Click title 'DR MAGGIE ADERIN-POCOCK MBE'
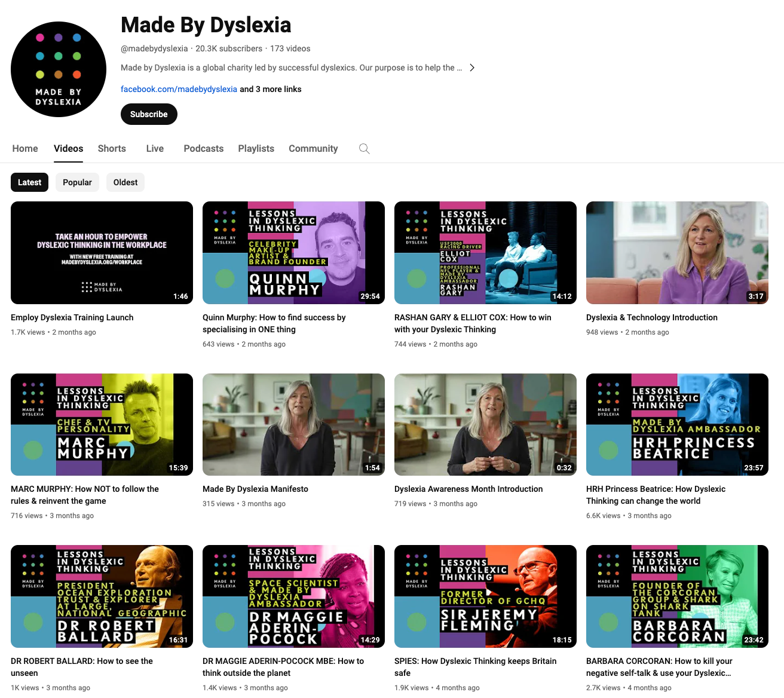784x698 pixels. click(x=283, y=667)
